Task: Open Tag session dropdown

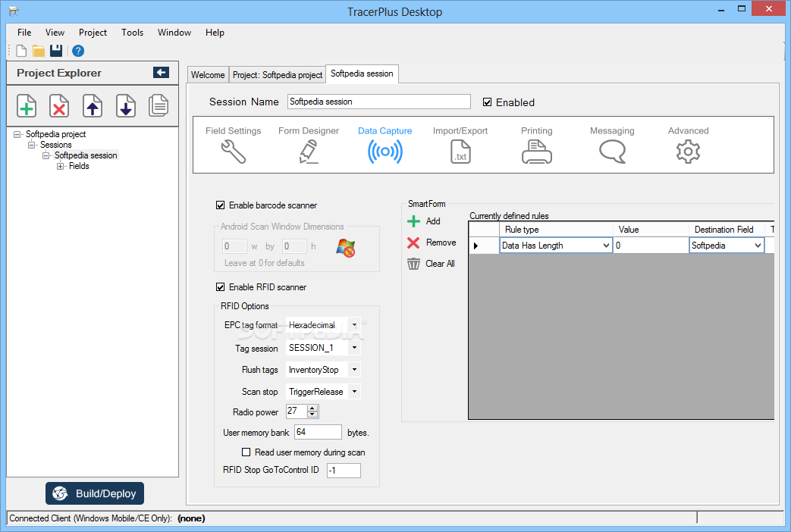Action: pos(354,348)
